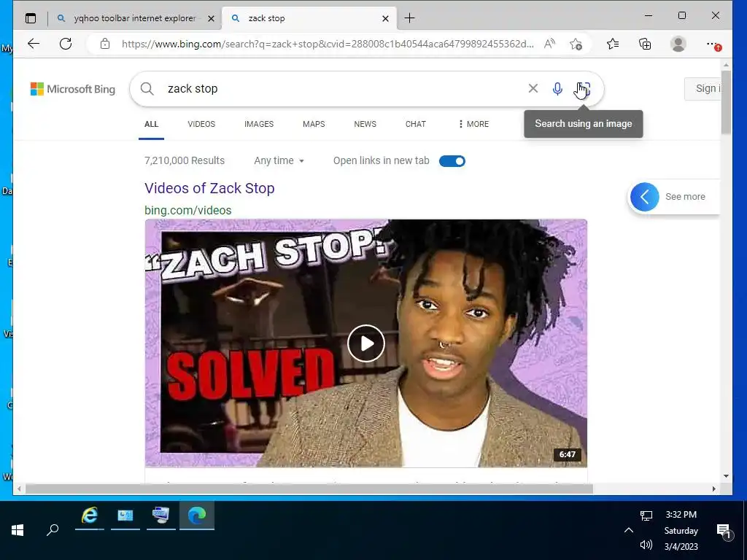Viewport: 747px width, 560px height.
Task: Close the 'zack stop' tab
Action: point(385,18)
